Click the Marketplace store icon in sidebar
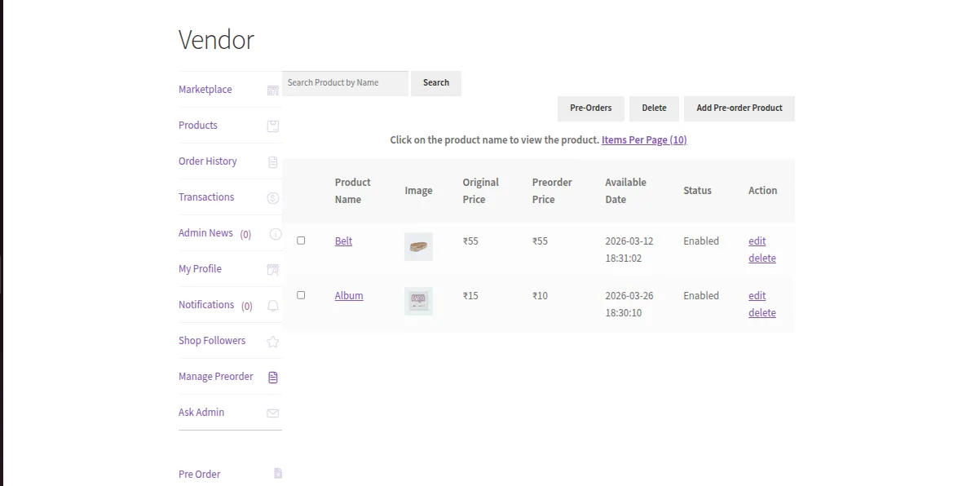 tap(273, 91)
